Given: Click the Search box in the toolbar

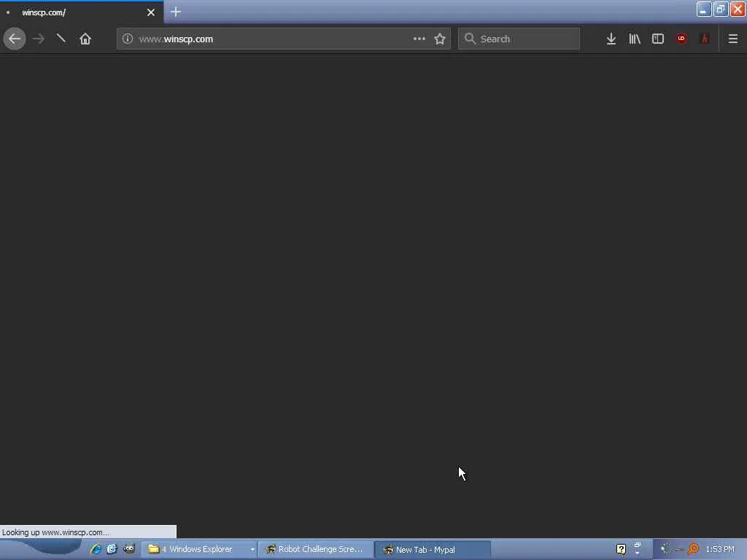Looking at the screenshot, I should coord(519,39).
